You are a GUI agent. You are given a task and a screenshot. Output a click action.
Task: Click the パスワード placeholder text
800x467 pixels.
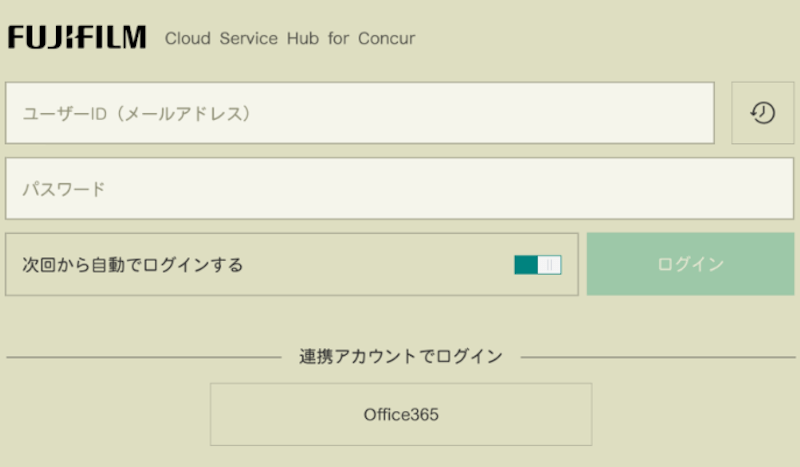[64, 189]
